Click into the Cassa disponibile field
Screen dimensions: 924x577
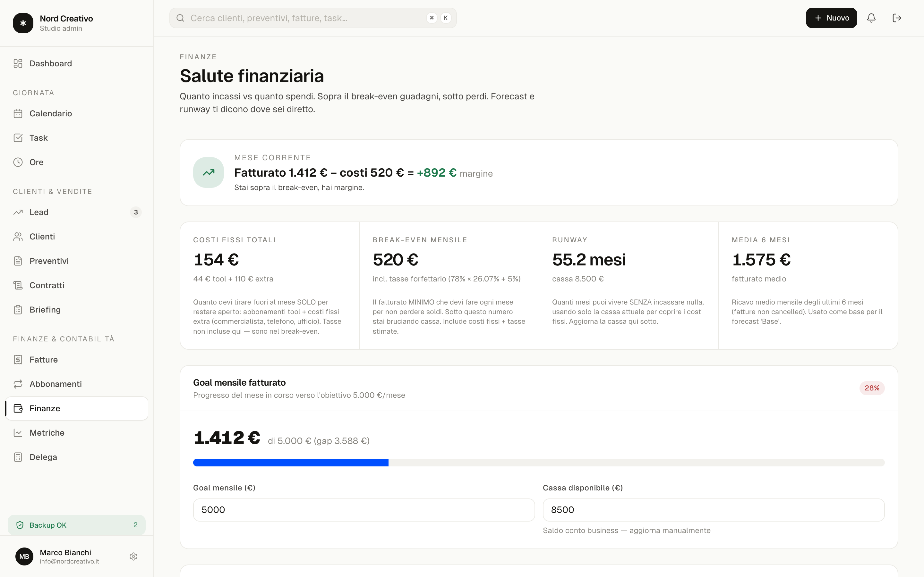tap(714, 510)
